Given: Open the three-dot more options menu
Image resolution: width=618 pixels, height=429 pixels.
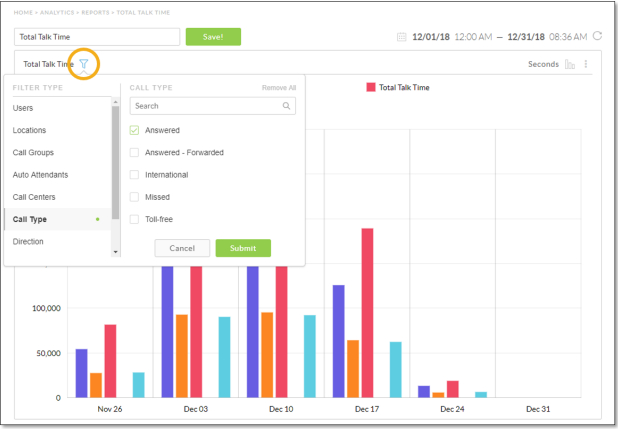Looking at the screenshot, I should coord(586,64).
